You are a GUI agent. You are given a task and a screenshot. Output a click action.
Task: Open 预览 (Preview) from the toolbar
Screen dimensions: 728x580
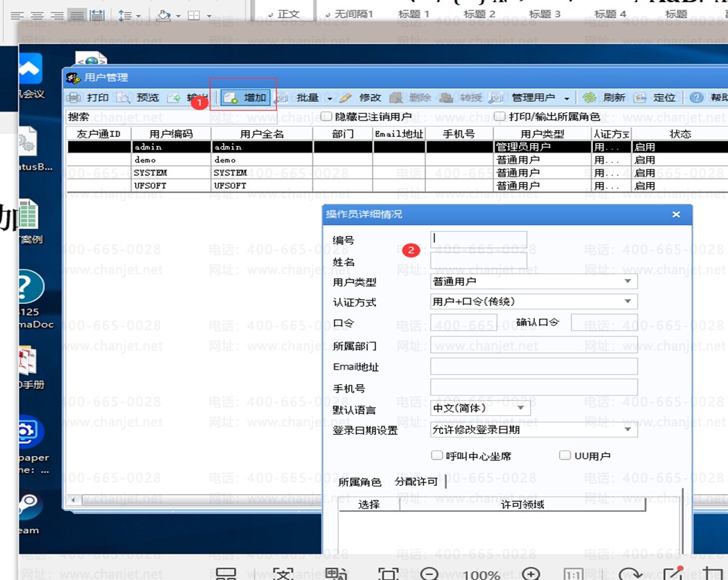pos(123,98)
